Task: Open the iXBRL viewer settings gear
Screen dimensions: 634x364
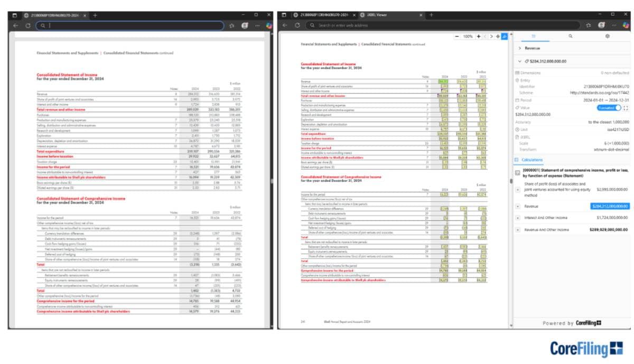Action: [608, 36]
